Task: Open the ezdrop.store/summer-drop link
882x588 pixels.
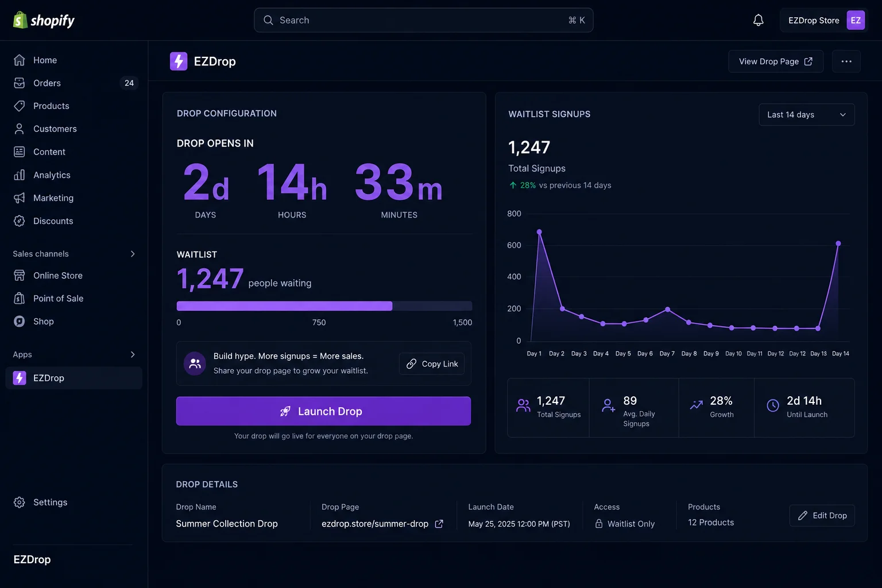Action: coord(375,524)
